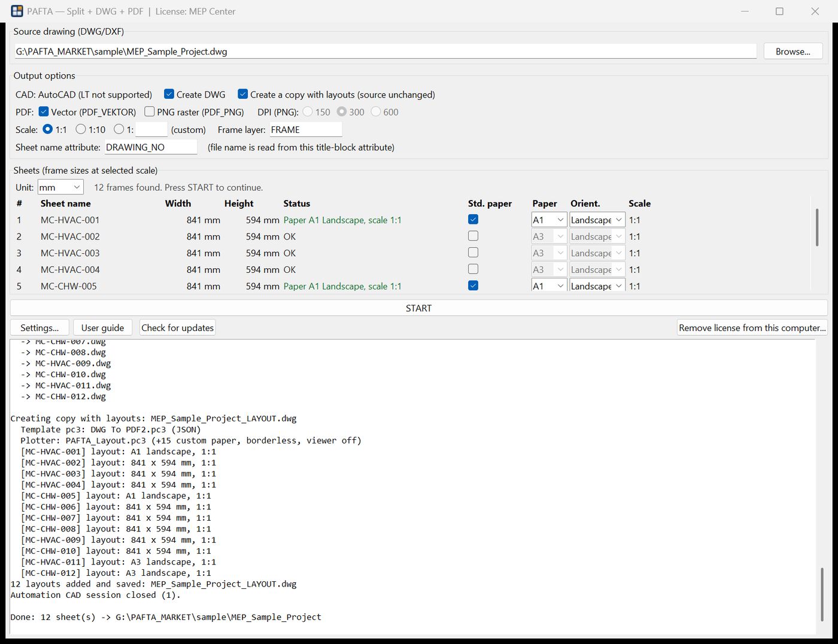Click Check for updates button

177,327
